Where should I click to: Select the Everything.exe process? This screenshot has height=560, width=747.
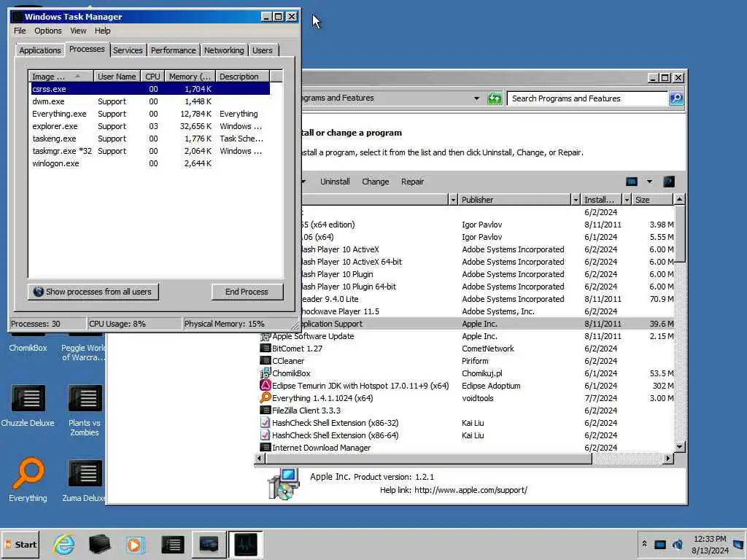pyautogui.click(x=150, y=114)
